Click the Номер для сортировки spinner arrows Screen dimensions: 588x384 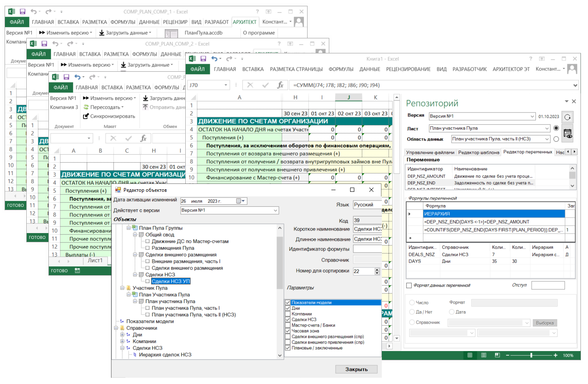coord(377,271)
